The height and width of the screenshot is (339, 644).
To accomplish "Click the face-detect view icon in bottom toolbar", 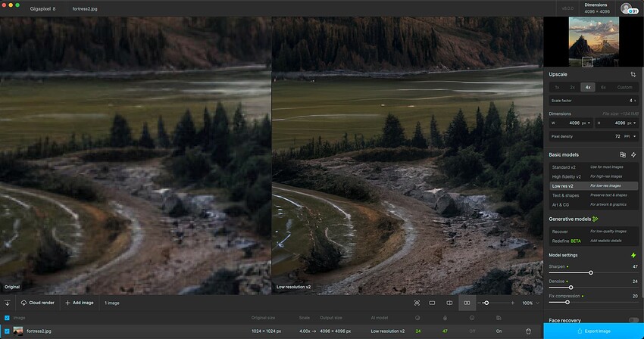I will click(417, 303).
